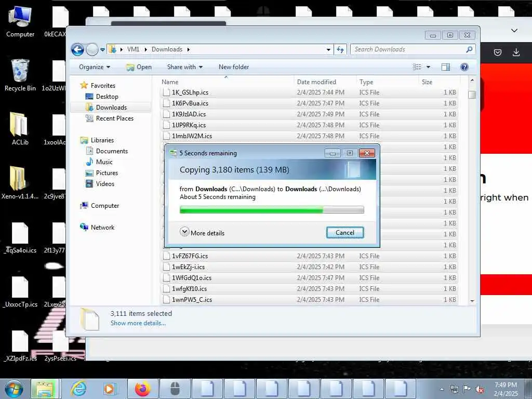Viewport: 532px width, 399px height.
Task: Click the search magnifier icon
Action: pos(469,49)
